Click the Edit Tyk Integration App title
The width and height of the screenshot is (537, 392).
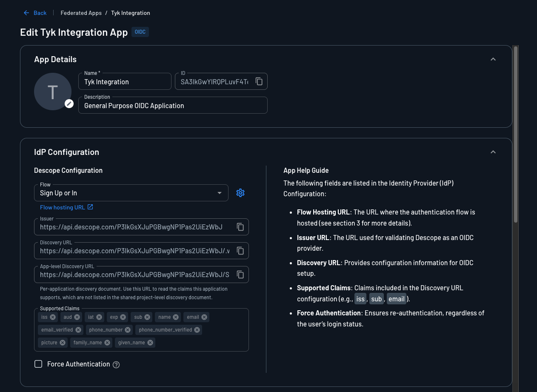click(74, 32)
